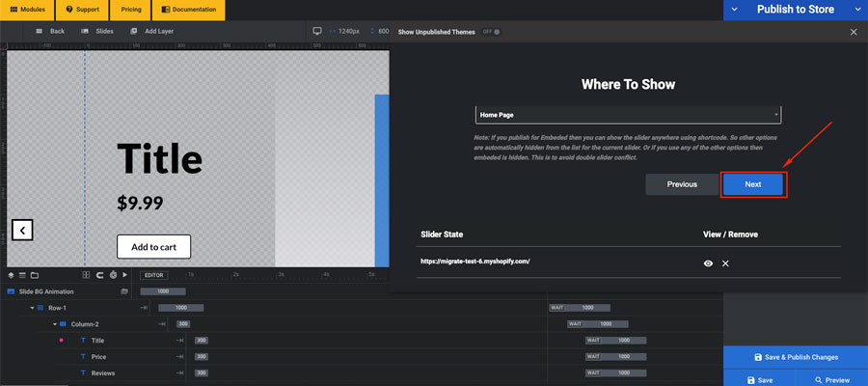Click the Add to cart button
Screen dimensions: 868x386
[x=153, y=247]
